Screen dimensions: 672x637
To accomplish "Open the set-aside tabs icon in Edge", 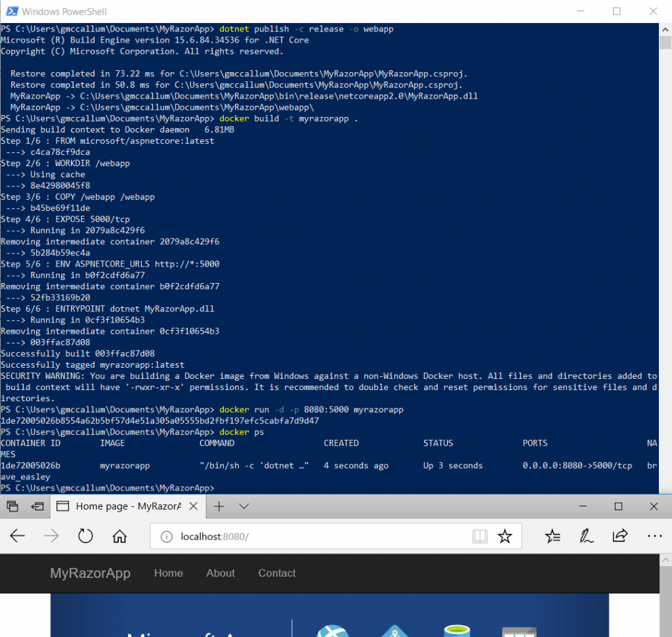I will [12, 506].
